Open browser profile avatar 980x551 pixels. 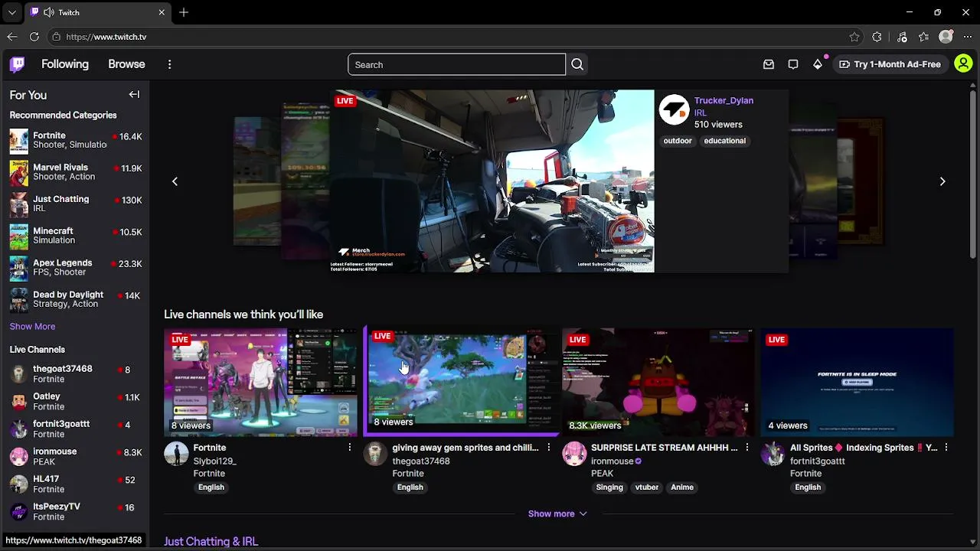[946, 37]
